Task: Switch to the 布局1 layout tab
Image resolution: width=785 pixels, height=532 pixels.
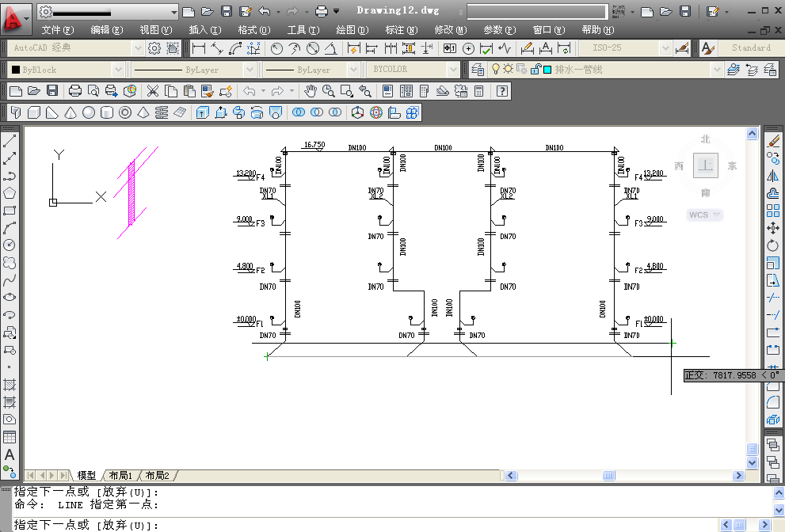Action: click(x=120, y=476)
